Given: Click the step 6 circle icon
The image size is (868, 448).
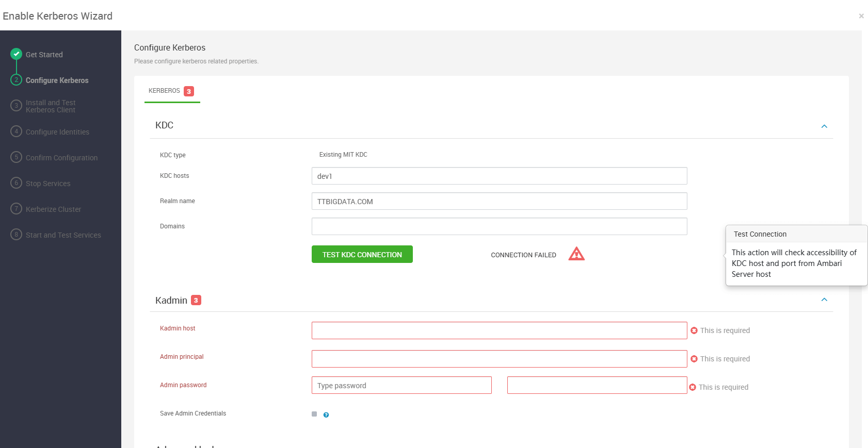Looking at the screenshot, I should click(17, 182).
